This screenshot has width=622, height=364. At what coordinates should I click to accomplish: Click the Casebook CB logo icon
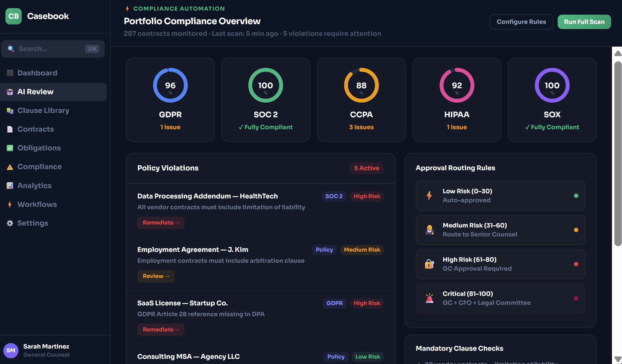coord(13,16)
